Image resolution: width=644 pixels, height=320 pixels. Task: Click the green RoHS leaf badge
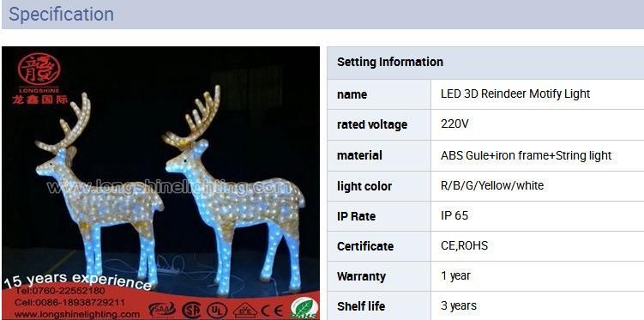[304, 309]
